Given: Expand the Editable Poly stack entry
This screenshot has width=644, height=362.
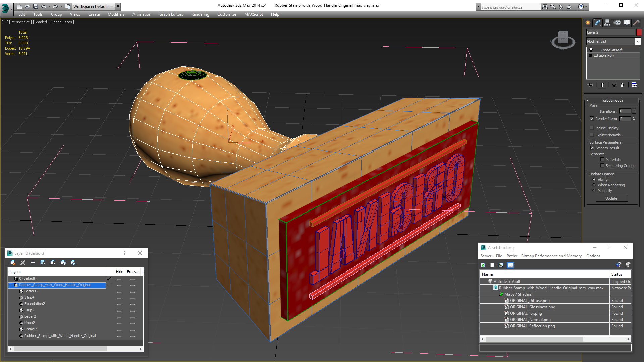Looking at the screenshot, I should click(x=590, y=55).
